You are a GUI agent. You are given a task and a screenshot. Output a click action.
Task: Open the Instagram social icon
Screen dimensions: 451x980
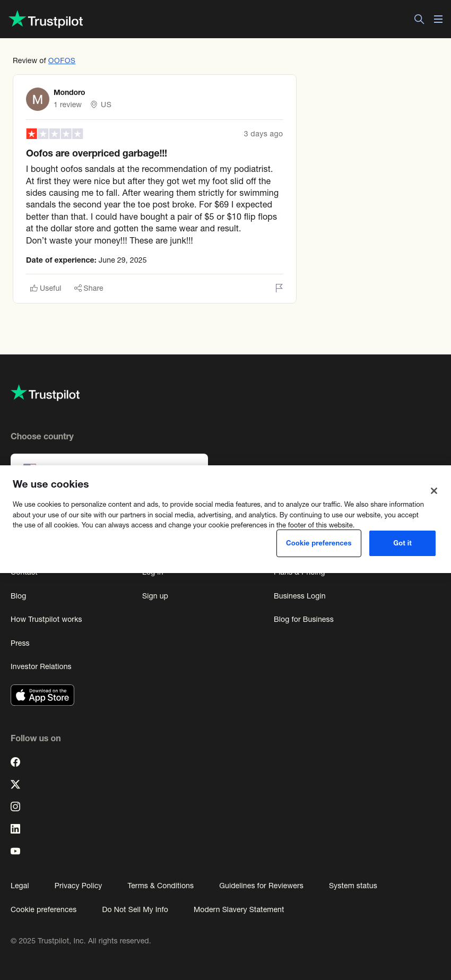15,806
